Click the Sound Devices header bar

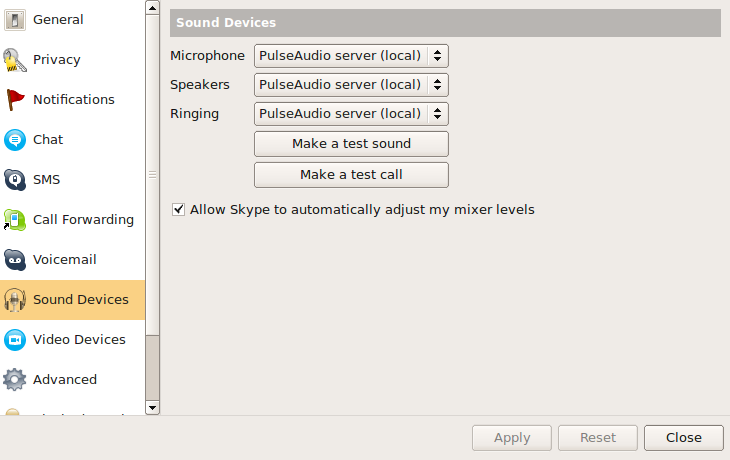tap(445, 23)
